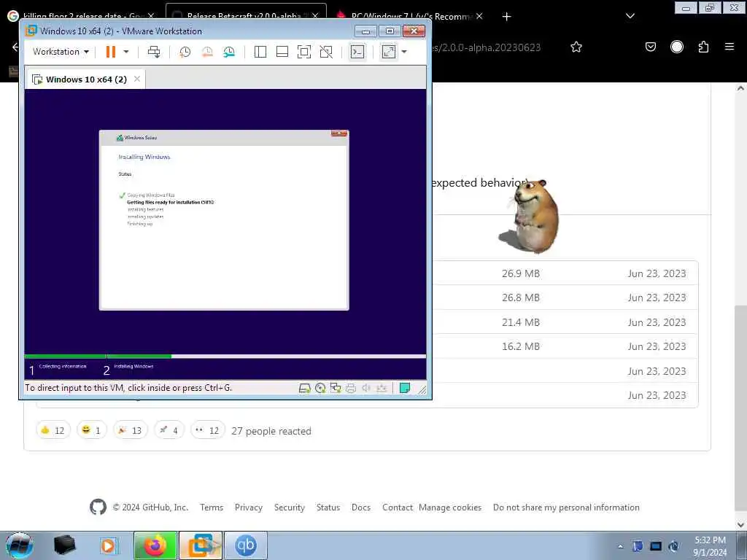Click the thumbs up reaction with 12

click(53, 430)
